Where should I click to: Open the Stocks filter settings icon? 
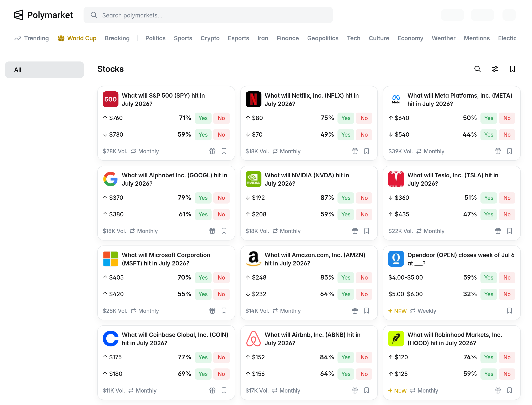coord(495,69)
